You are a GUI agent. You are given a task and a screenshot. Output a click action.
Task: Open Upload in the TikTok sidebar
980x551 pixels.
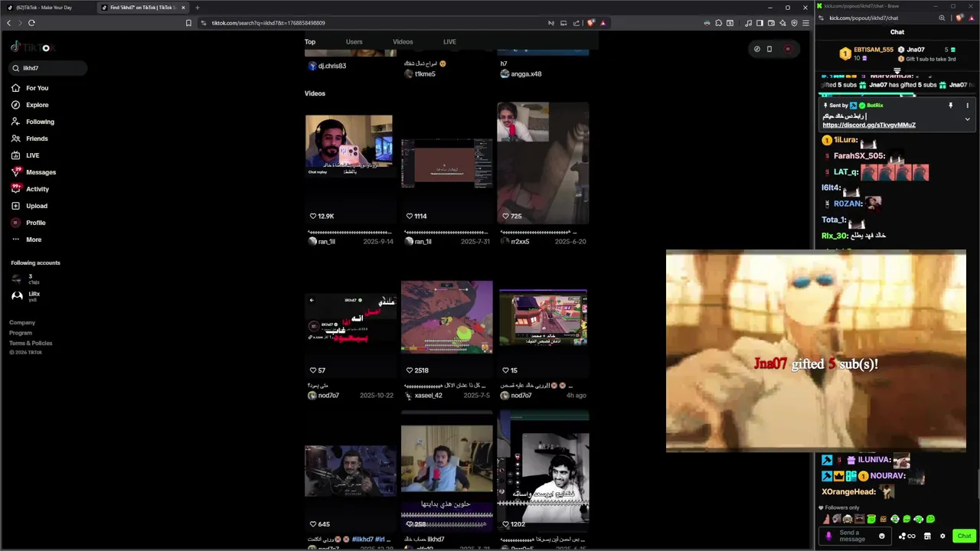tap(30, 206)
